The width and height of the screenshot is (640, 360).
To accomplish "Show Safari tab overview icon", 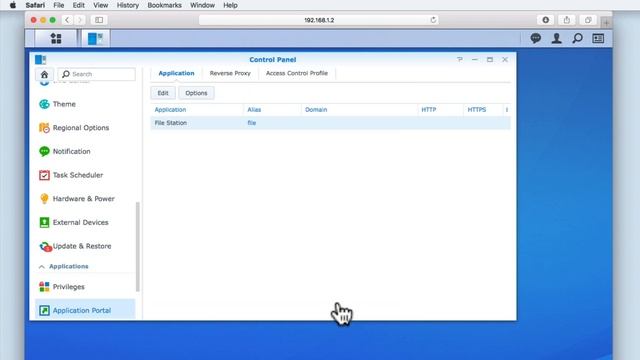I will click(588, 20).
